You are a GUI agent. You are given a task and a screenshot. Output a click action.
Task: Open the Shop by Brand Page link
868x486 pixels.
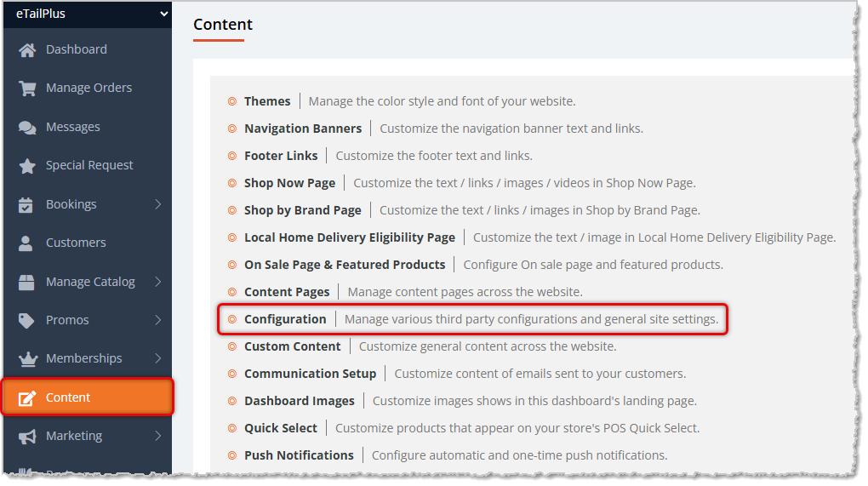303,210
